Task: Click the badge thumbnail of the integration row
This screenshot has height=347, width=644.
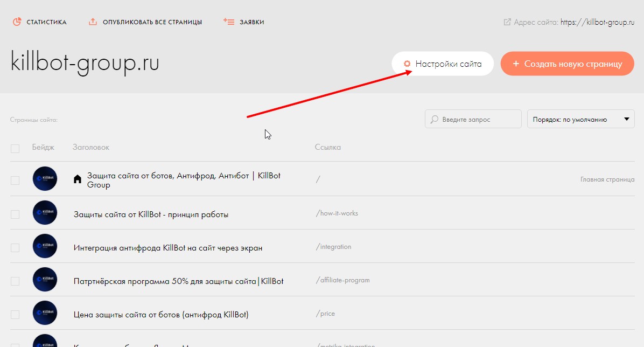Action: coord(45,246)
